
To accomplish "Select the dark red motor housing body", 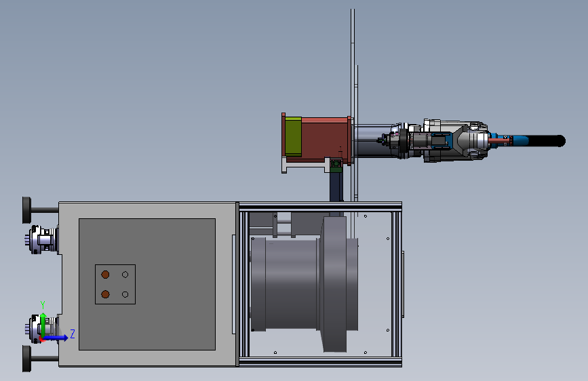I will (325, 140).
